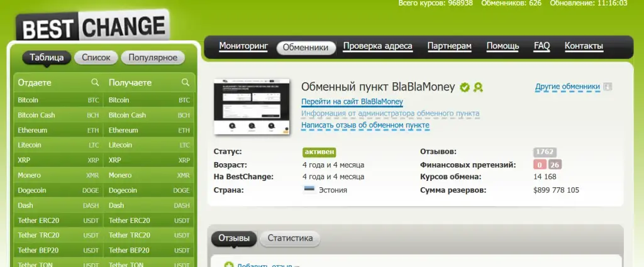Select Litecoin in the Получаете column
644x267 pixels.
[x=148, y=145]
